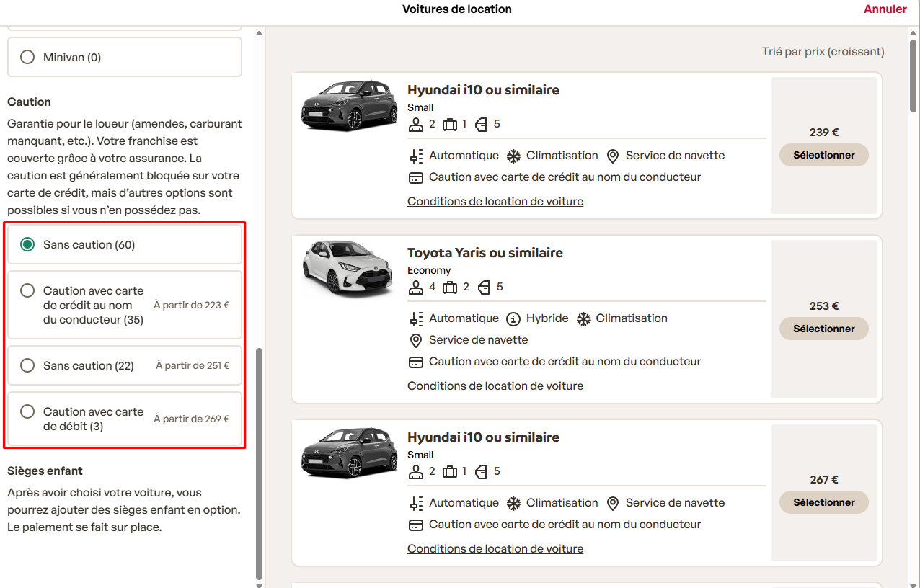Open rental conditions for 239 € Hyundai
This screenshot has width=920, height=588.
pos(495,202)
